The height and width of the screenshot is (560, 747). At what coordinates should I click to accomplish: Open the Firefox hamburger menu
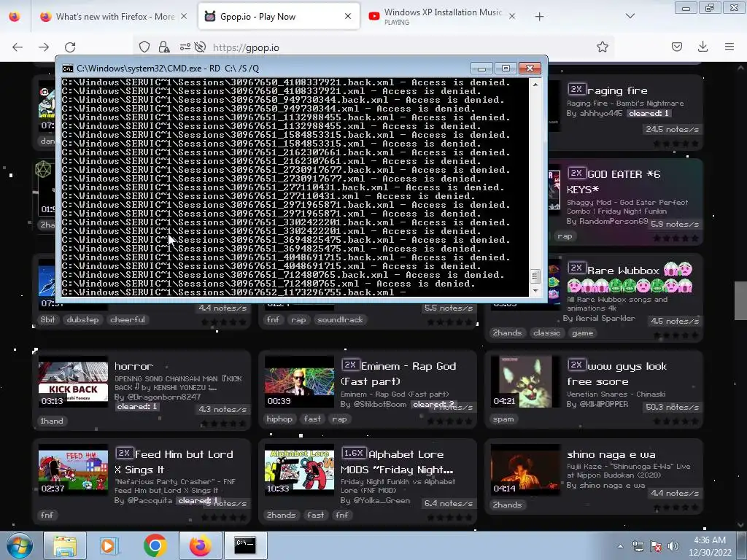(729, 47)
